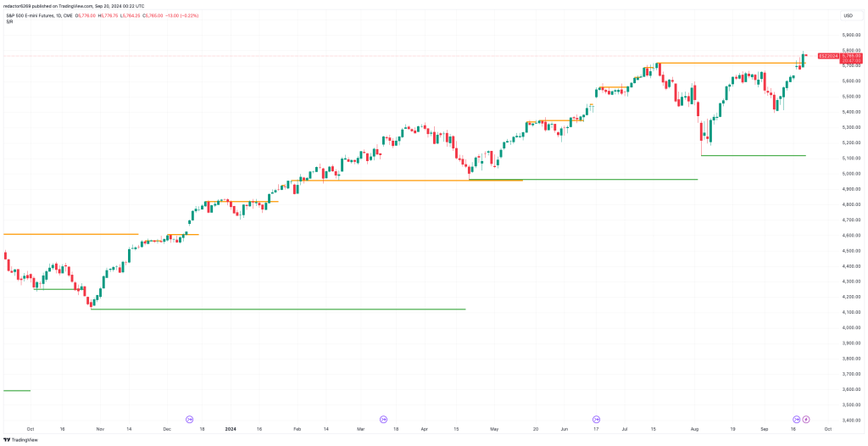Screen dimensions: 868x446
Task: Open the USD currency dropdown
Action: (x=847, y=15)
